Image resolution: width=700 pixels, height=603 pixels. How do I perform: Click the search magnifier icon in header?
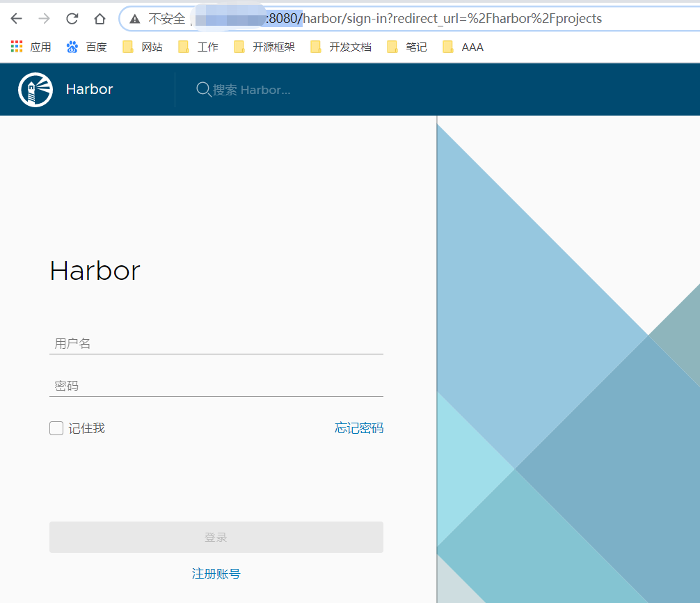203,89
